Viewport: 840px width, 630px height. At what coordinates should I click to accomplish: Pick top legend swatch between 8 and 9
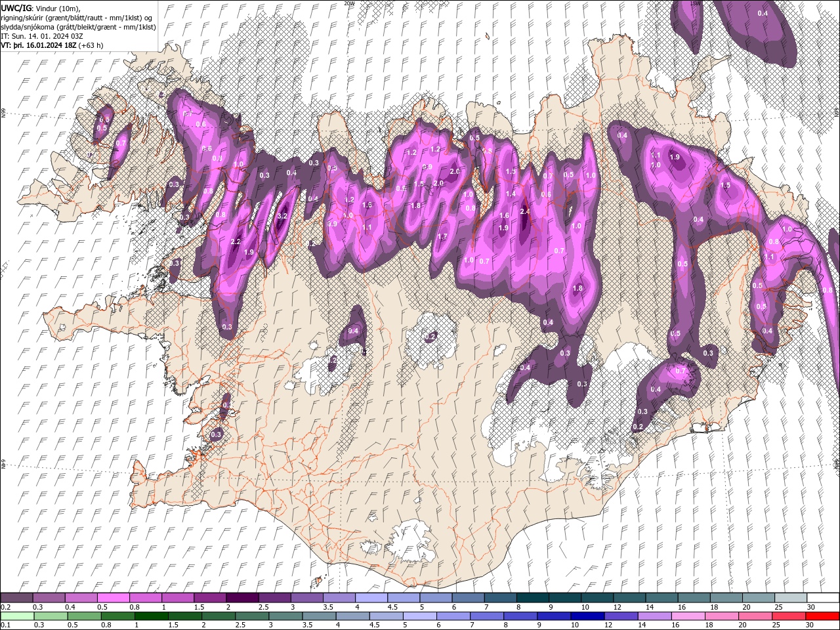tap(533, 598)
